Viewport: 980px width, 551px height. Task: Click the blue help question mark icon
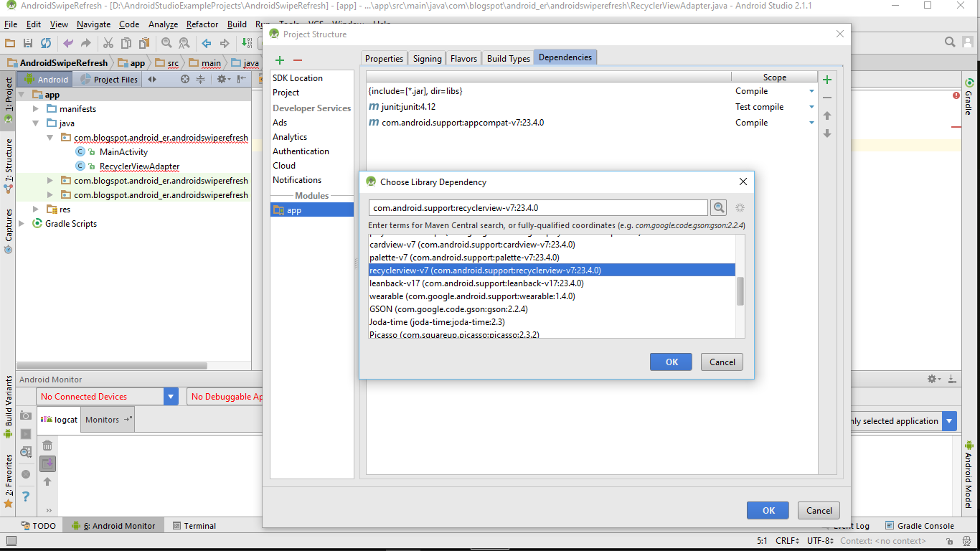pyautogui.click(x=26, y=496)
